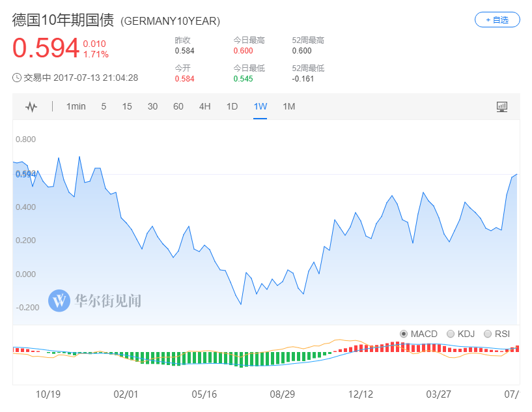
Task: Click the clock icon beside trading status
Action: [17, 78]
